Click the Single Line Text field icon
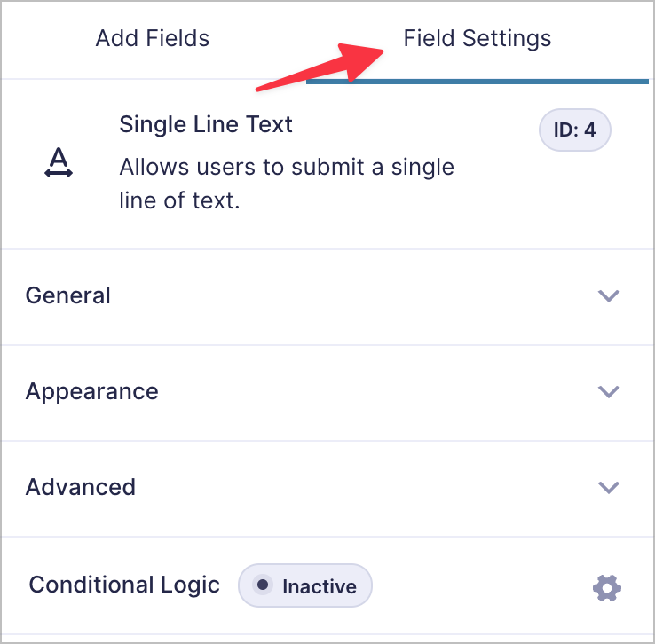The height and width of the screenshot is (644, 655). point(59,162)
